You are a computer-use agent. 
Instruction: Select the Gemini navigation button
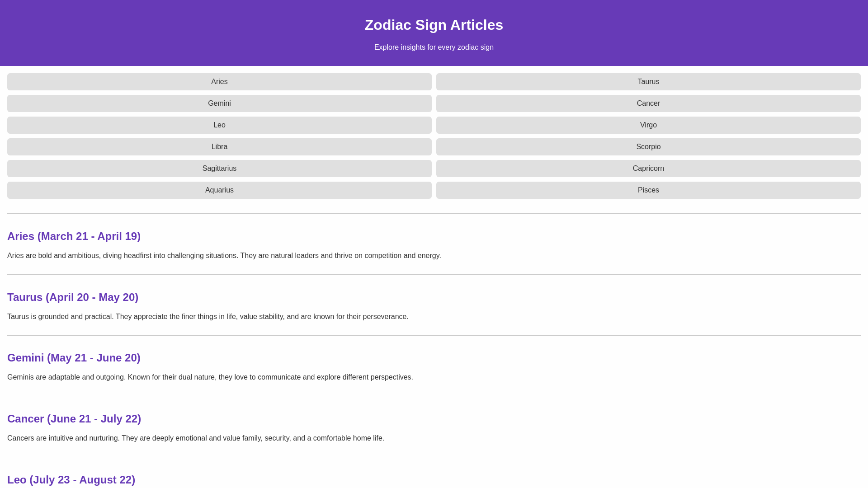[x=219, y=103]
